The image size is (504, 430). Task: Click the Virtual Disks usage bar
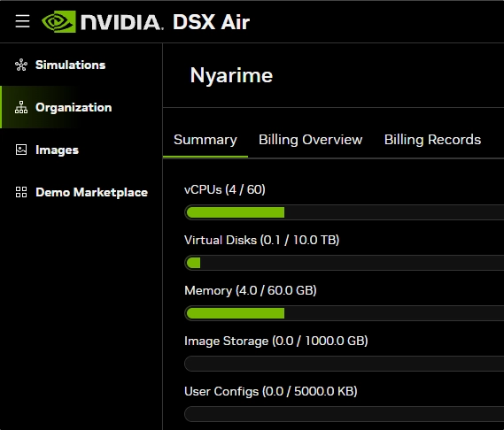point(345,263)
